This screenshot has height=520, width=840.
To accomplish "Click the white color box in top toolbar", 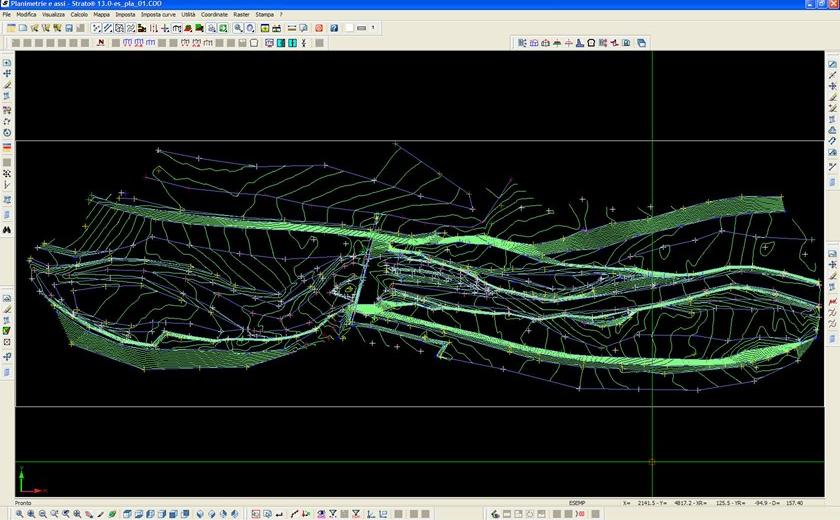I will (x=350, y=28).
